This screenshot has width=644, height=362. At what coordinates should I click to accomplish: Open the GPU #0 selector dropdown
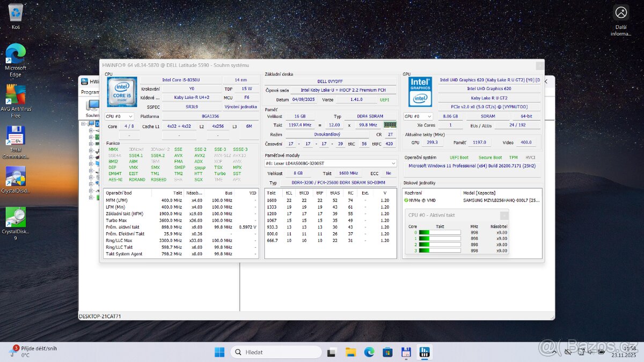point(419,116)
